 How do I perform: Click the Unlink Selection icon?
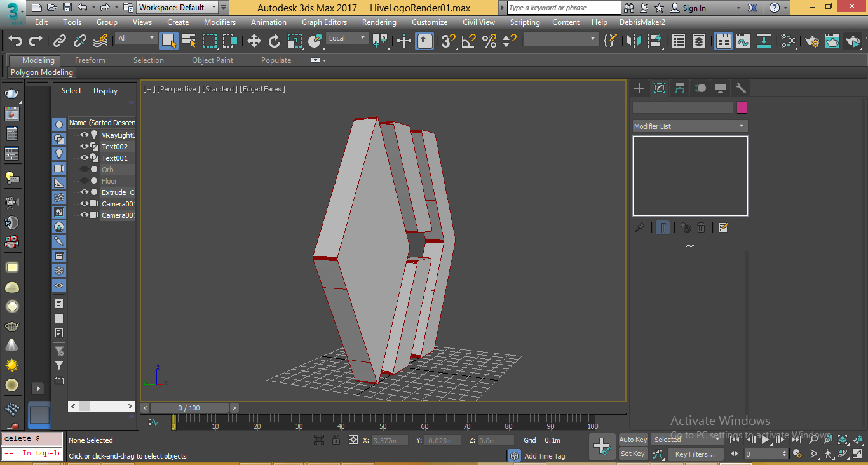pyautogui.click(x=80, y=41)
